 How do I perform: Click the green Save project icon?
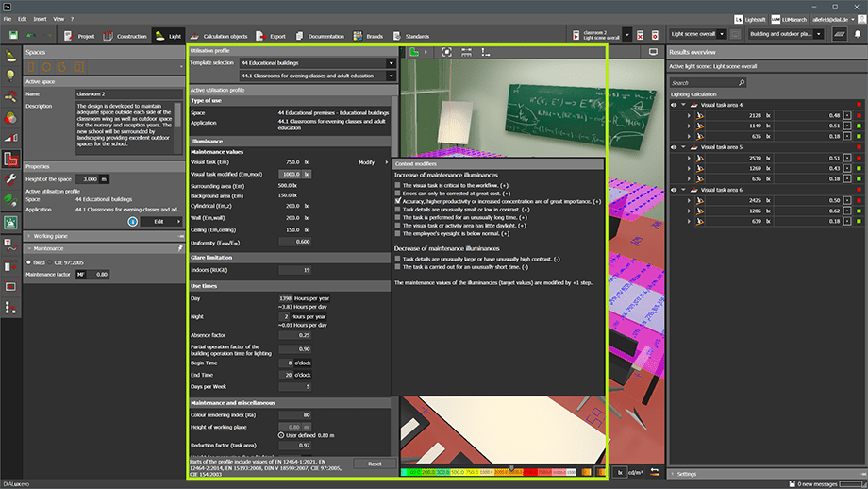(13, 35)
